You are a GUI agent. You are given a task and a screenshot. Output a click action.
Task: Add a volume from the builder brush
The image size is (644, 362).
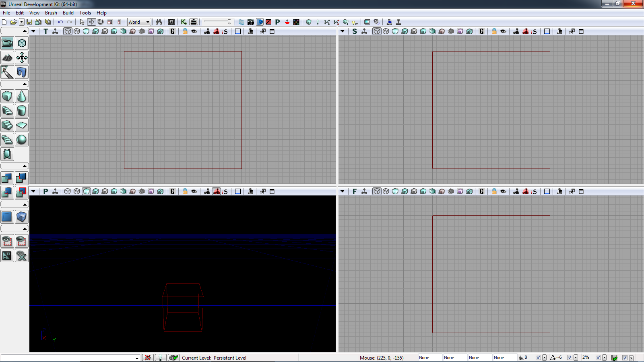[22, 217]
